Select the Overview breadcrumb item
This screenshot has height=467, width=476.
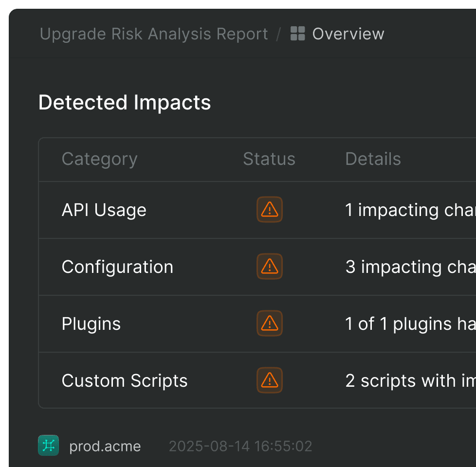tap(348, 34)
